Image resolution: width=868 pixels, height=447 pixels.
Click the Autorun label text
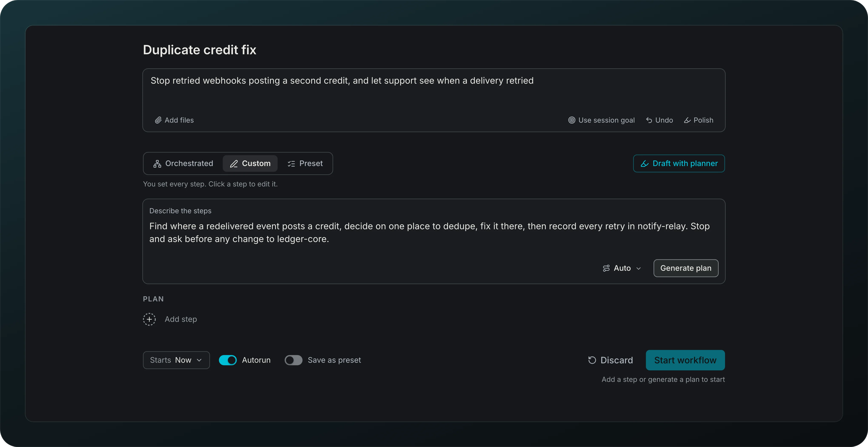(256, 360)
